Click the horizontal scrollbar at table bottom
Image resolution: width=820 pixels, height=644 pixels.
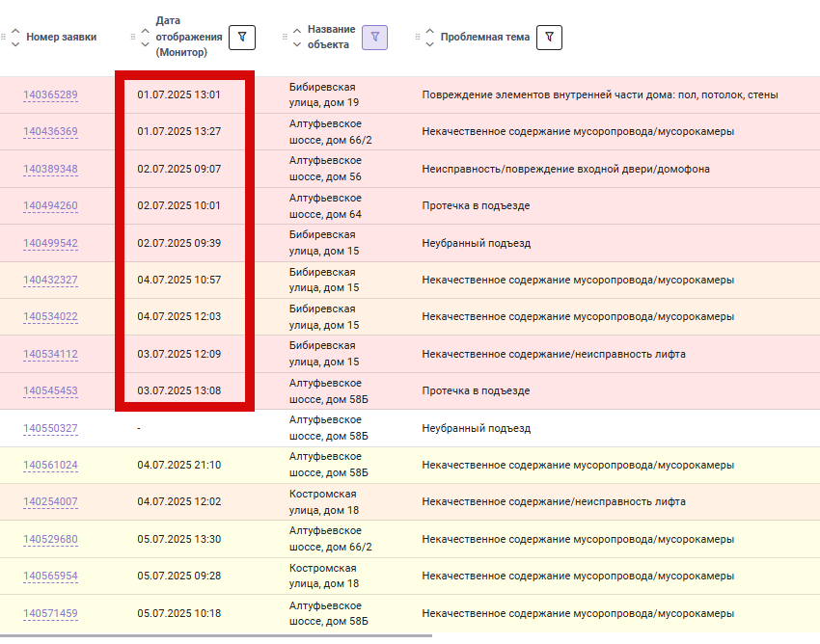(x=216, y=636)
